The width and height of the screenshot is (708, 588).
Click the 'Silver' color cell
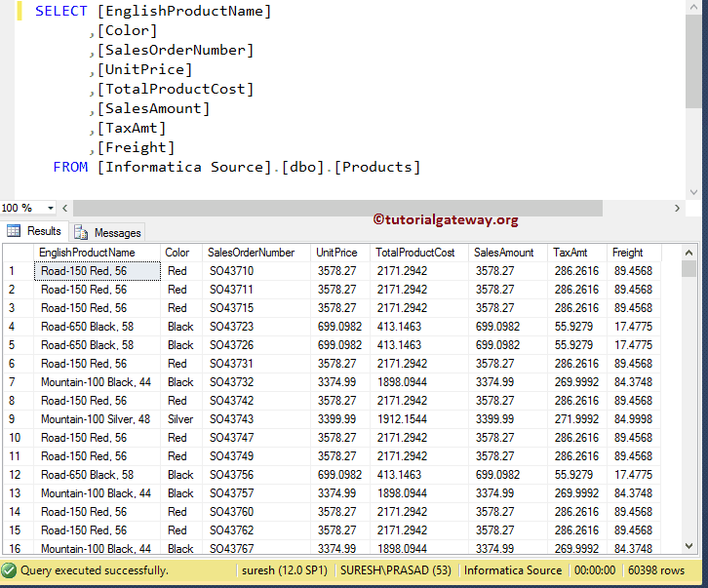pyautogui.click(x=181, y=419)
